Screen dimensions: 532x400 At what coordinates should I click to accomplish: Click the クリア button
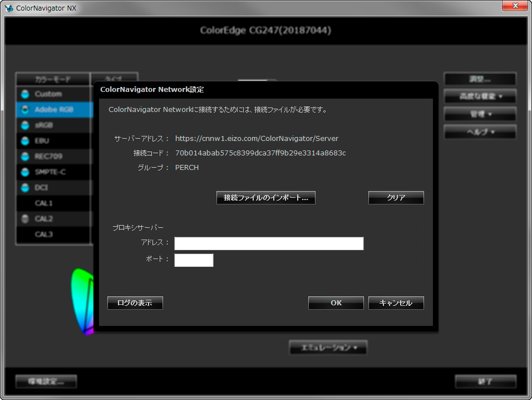click(x=396, y=198)
